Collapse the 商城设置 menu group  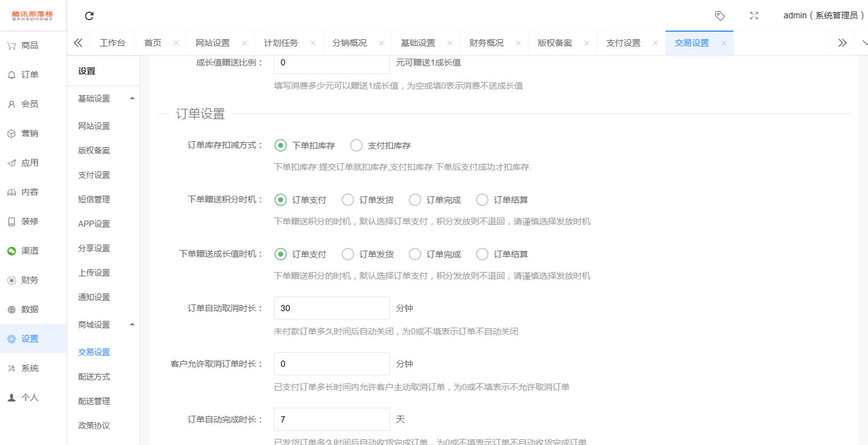pos(132,324)
